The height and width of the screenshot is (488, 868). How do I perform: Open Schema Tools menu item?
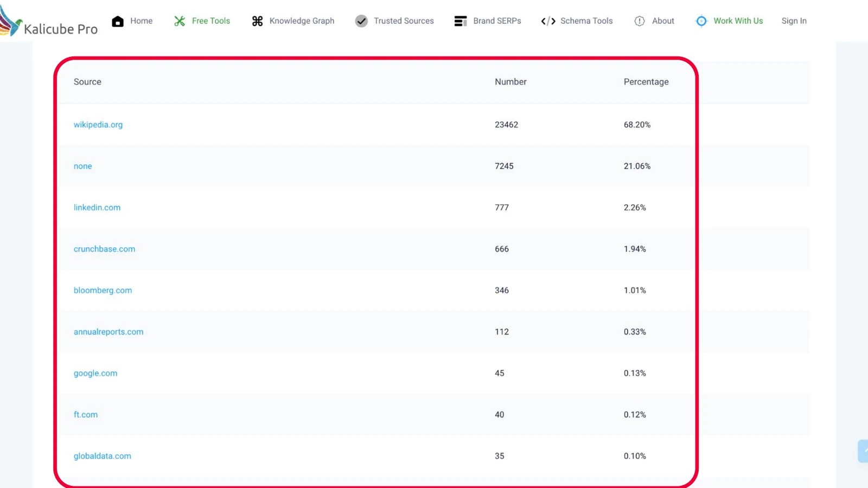click(x=586, y=21)
